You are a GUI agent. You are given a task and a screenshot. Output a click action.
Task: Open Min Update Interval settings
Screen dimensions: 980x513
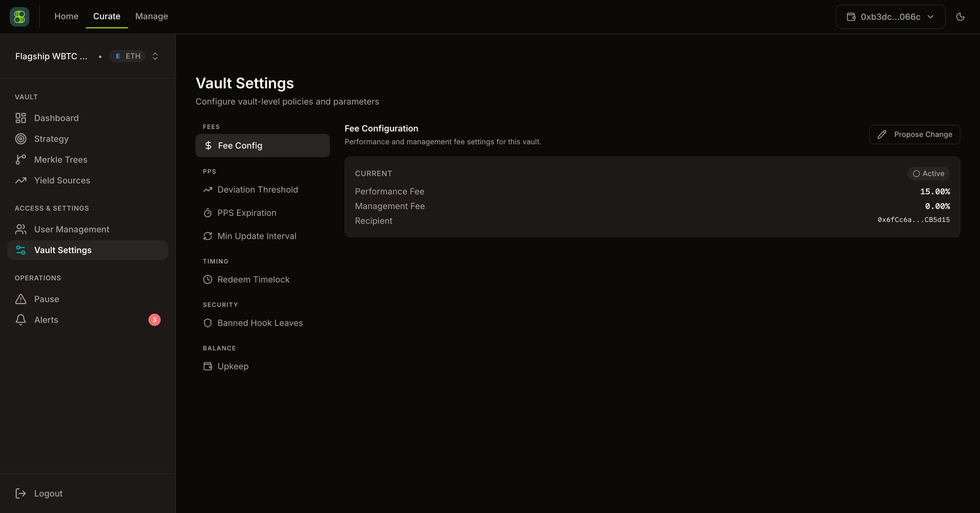263,236
